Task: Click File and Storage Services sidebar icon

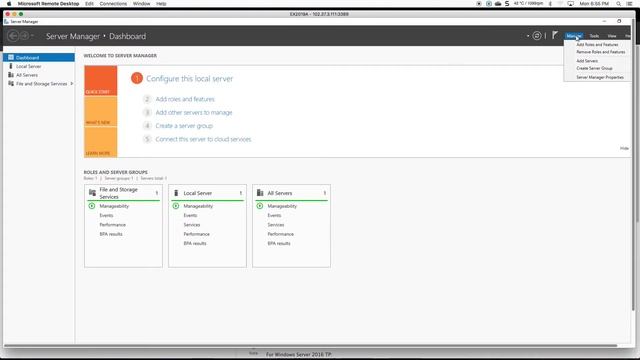Action: tap(11, 84)
